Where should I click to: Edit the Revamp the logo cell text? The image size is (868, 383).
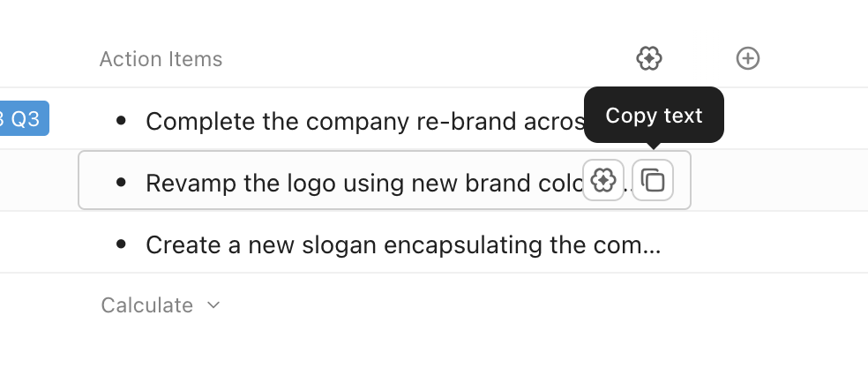[353, 182]
